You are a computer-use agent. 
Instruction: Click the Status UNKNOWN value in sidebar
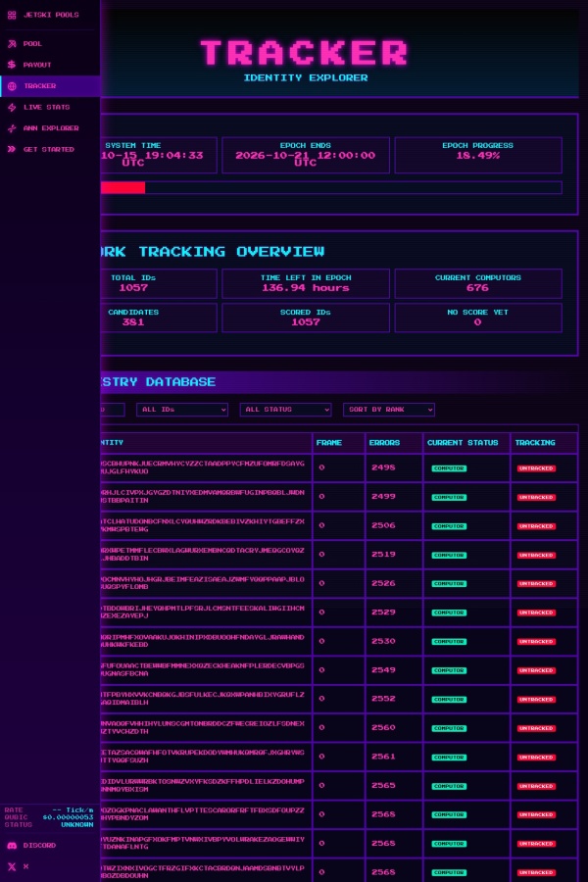(77, 824)
